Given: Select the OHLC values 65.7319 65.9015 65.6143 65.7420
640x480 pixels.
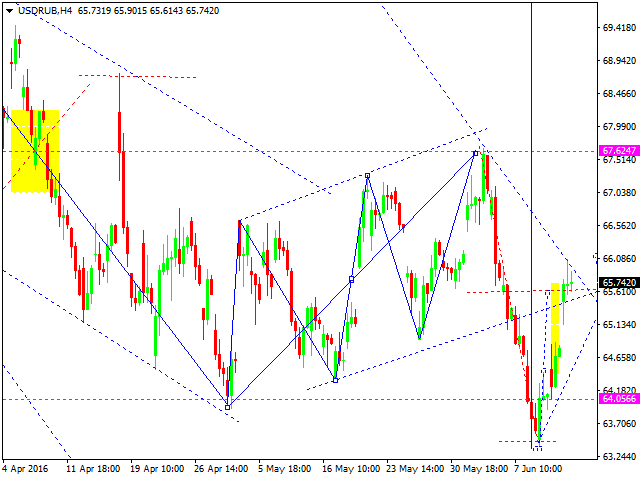Looking at the screenshot, I should [x=149, y=11].
